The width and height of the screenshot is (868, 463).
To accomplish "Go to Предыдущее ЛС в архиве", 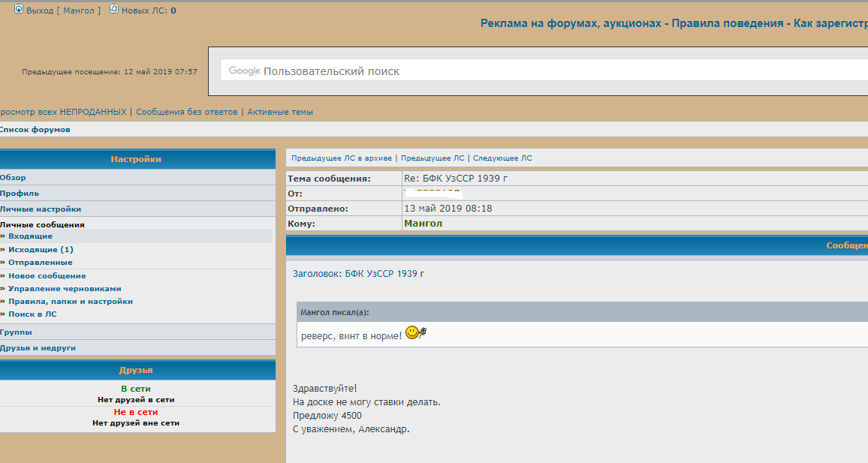I will click(x=341, y=158).
